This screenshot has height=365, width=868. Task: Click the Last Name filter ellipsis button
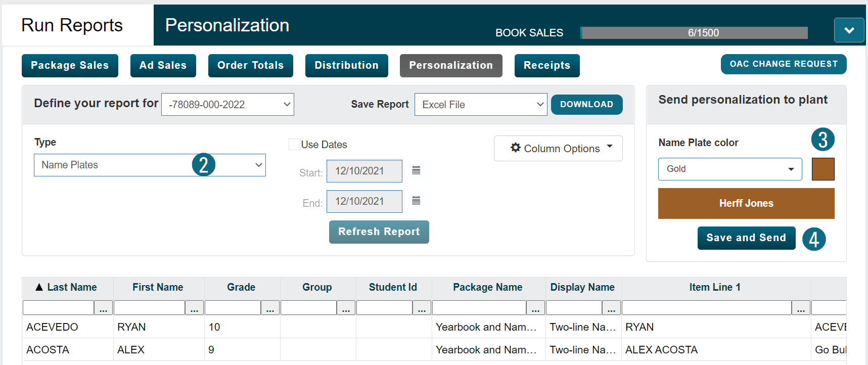click(104, 308)
